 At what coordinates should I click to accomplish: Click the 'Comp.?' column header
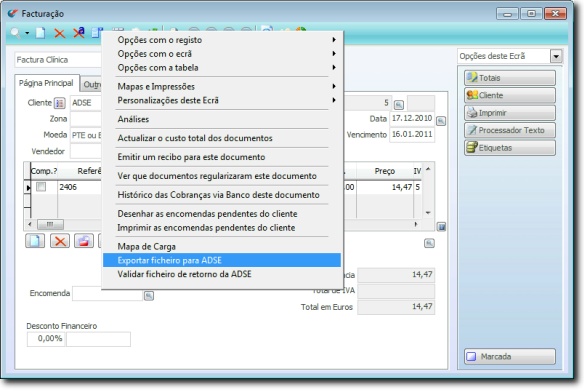coord(44,171)
